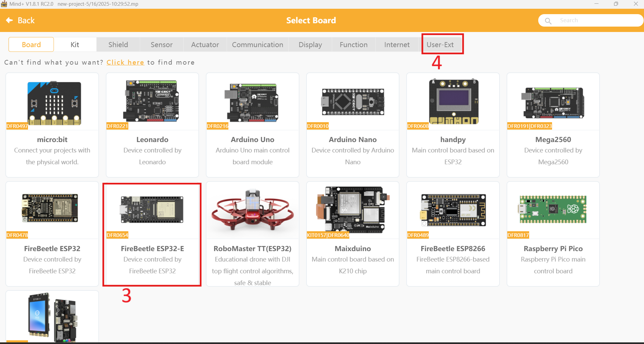Click the 'Arduino Uno' card title
Image resolution: width=644 pixels, height=344 pixels.
coord(253,140)
